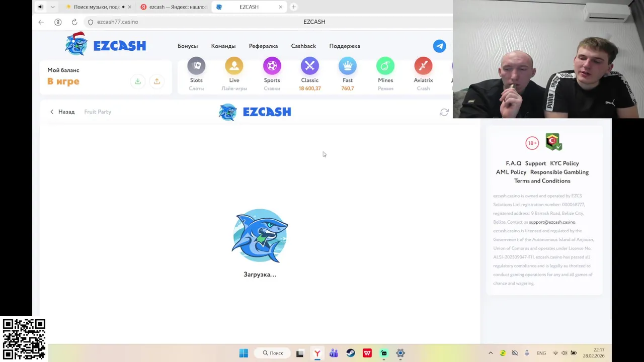
Task: Open Yandex Browser from taskbar
Action: (317, 353)
